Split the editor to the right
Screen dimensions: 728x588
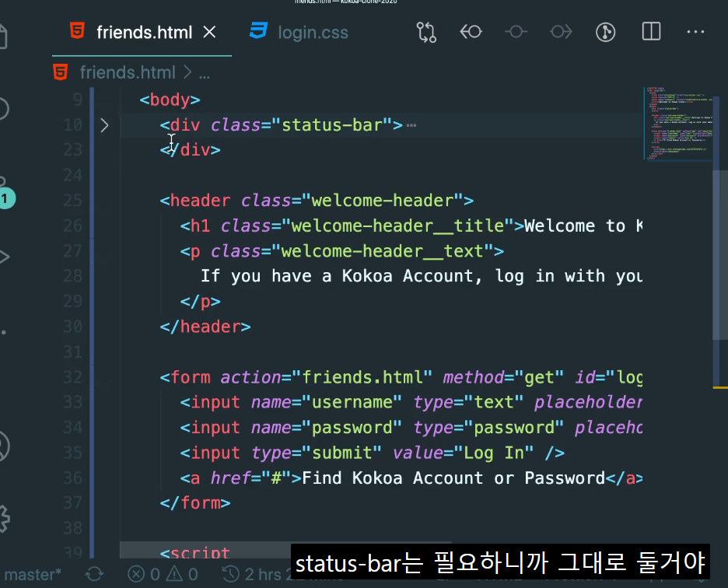point(651,32)
